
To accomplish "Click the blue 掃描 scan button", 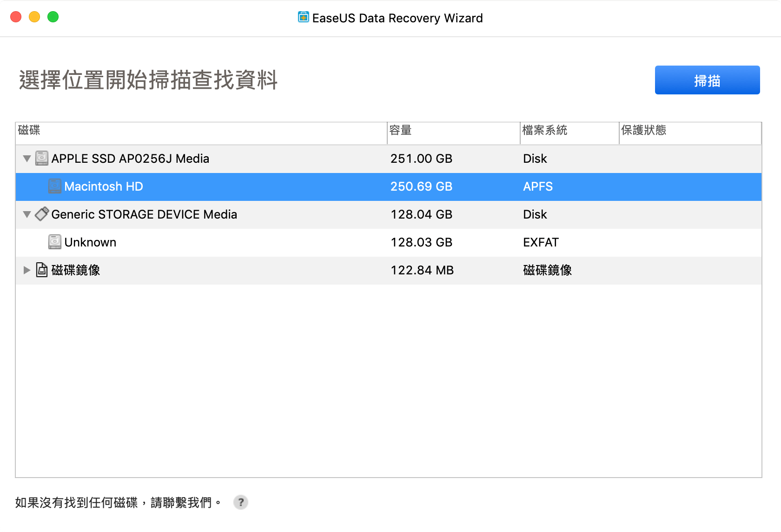I will click(x=707, y=80).
